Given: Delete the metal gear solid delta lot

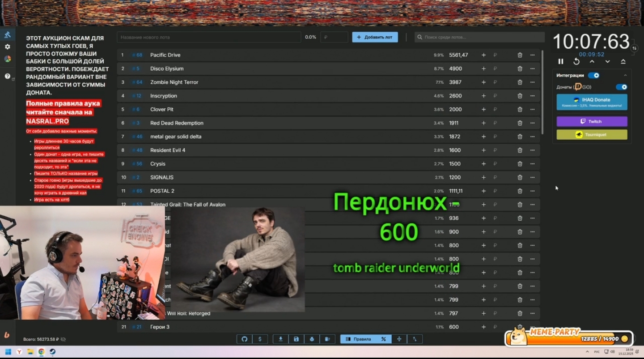Looking at the screenshot, I should pyautogui.click(x=520, y=137).
